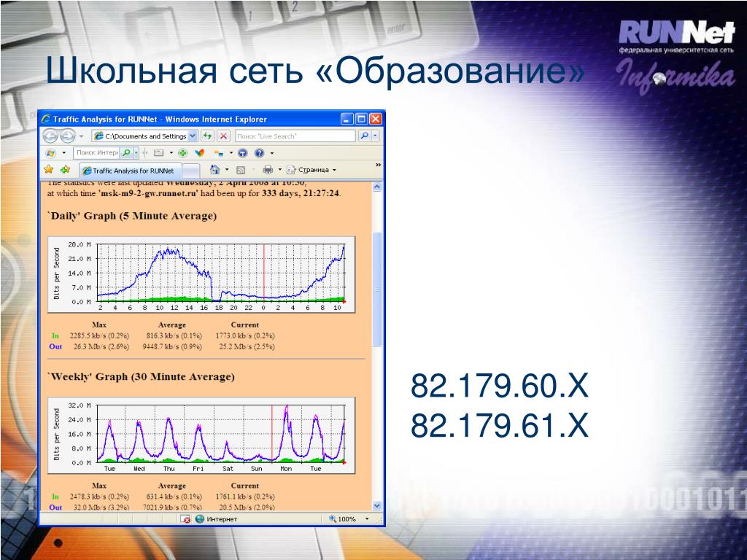Click the blue round toolbar icon
This screenshot has width=747, height=560.
click(x=243, y=153)
